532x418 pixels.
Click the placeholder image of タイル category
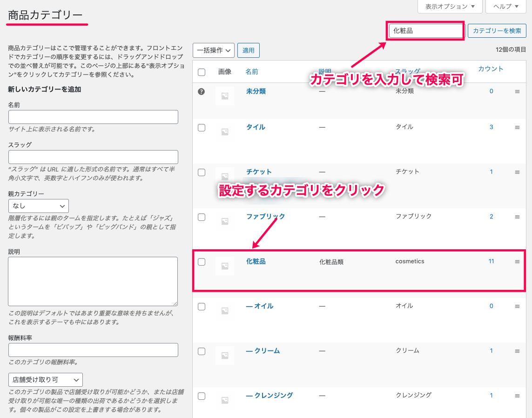[225, 132]
